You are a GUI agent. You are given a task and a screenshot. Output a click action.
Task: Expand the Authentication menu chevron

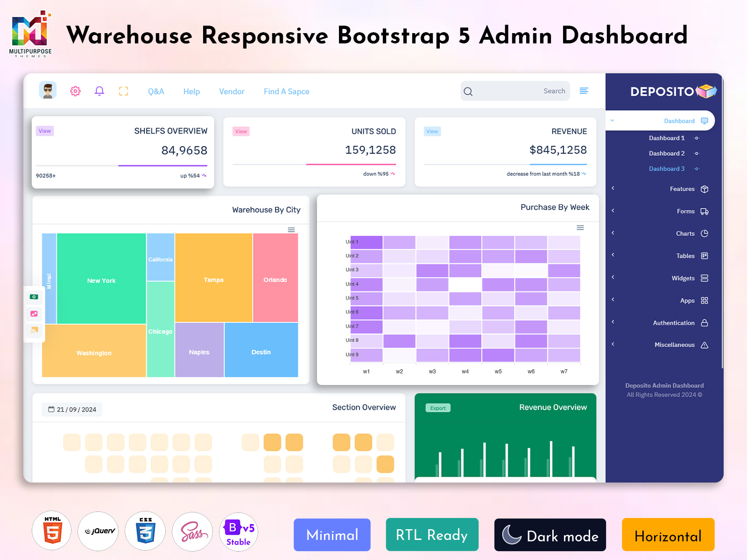click(x=613, y=322)
